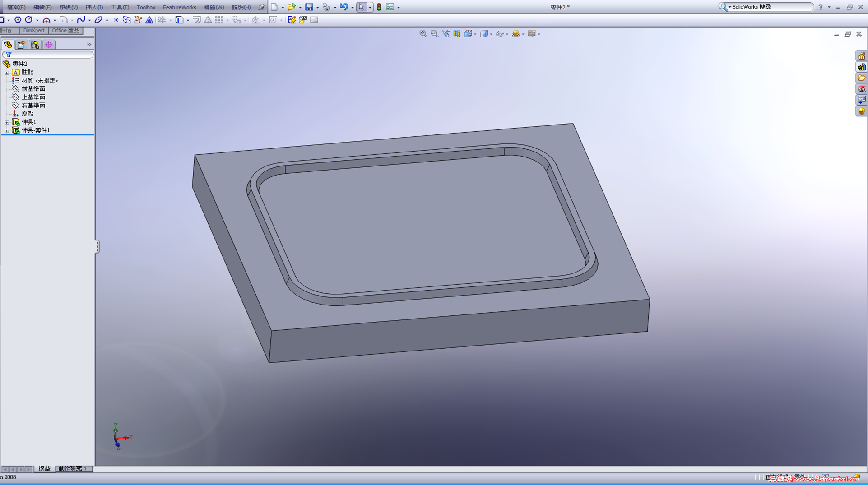
Task: Select the Polygon sketch tool
Action: click(18, 20)
